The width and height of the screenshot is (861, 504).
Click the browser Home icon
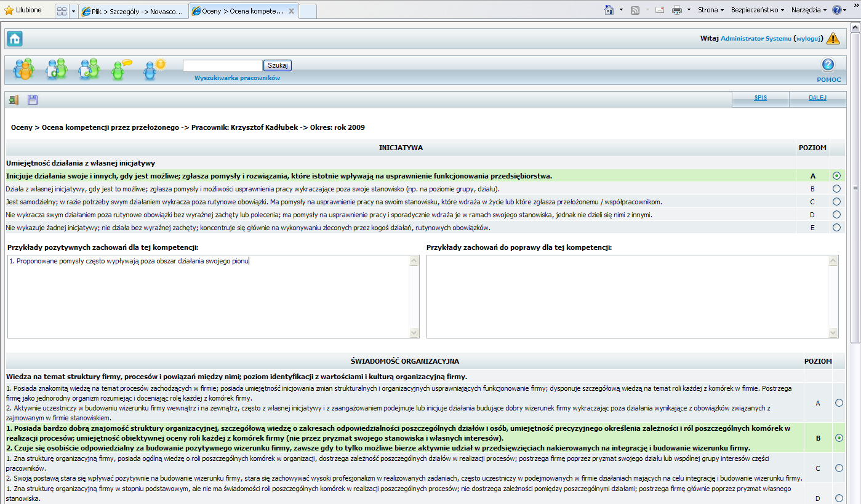click(x=609, y=10)
